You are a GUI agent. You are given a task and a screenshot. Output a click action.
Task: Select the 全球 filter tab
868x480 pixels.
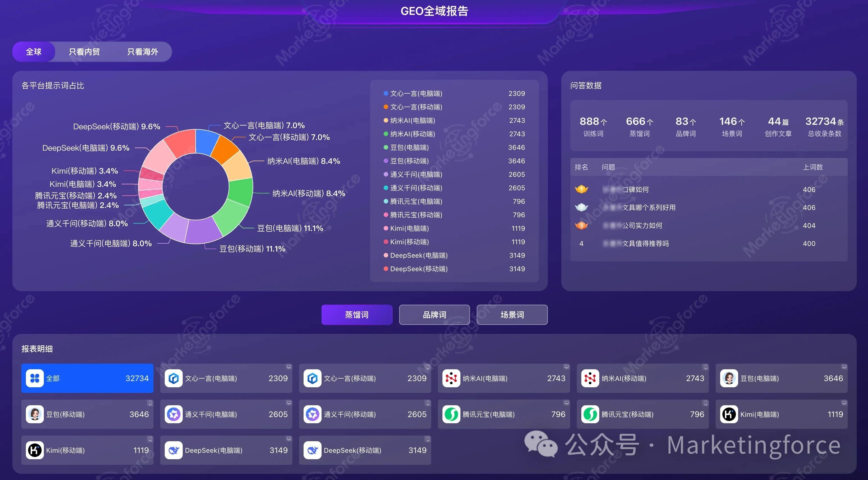pyautogui.click(x=33, y=52)
